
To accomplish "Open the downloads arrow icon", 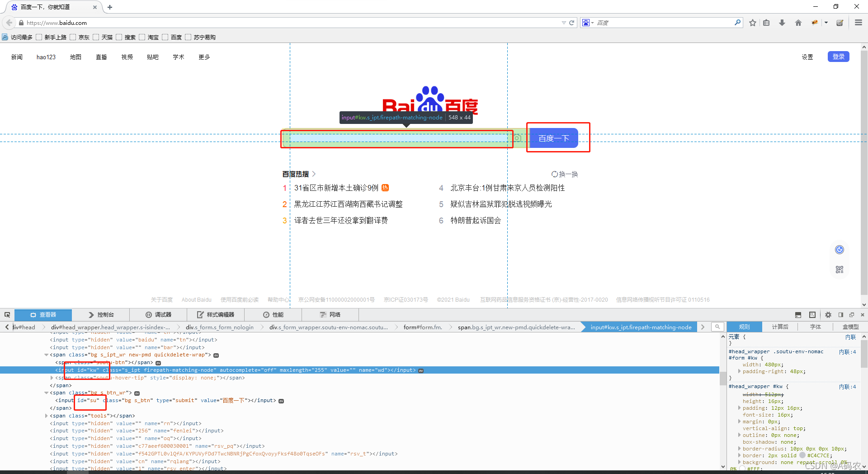I will pos(782,23).
